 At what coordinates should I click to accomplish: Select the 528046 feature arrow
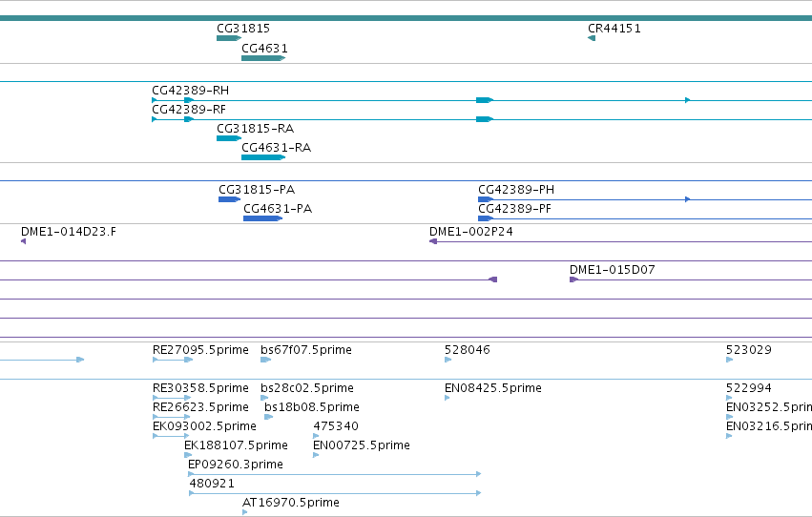tap(448, 360)
